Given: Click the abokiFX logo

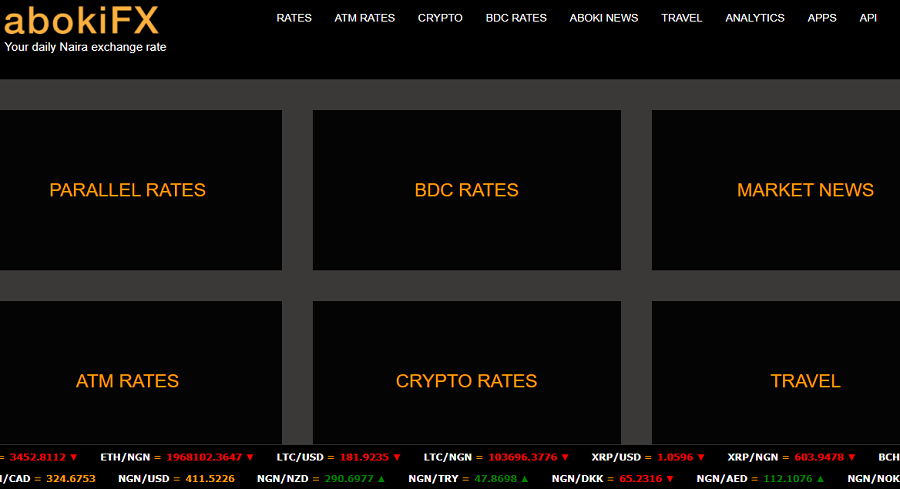Looking at the screenshot, I should click(x=81, y=20).
